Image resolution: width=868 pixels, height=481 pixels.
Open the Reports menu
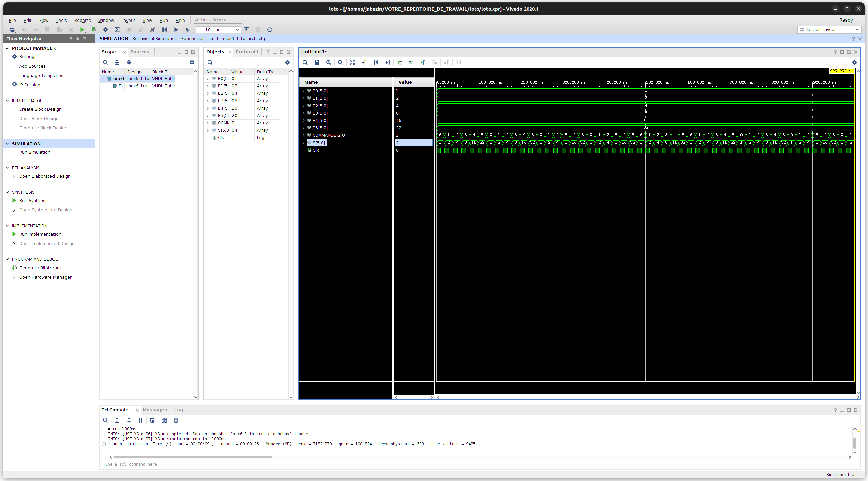82,20
